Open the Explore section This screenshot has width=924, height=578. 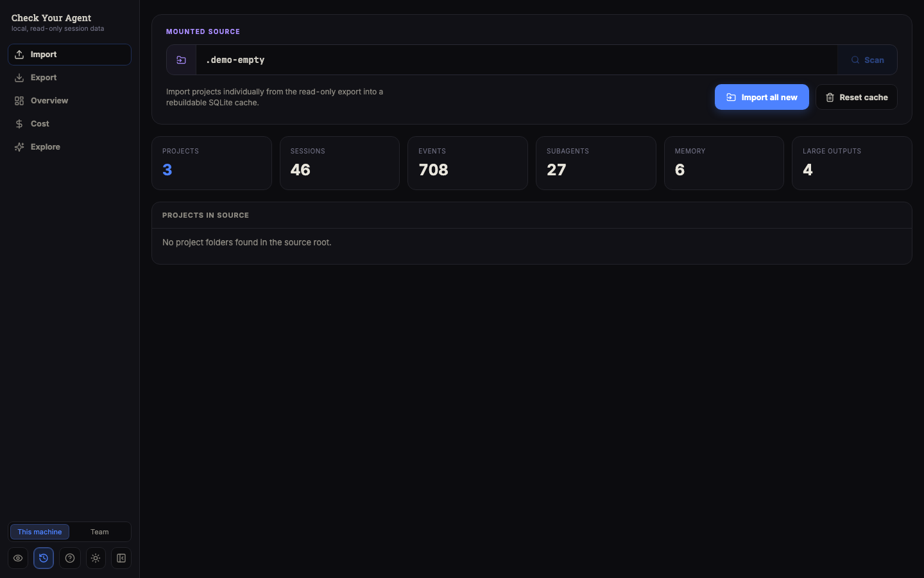[69, 147]
